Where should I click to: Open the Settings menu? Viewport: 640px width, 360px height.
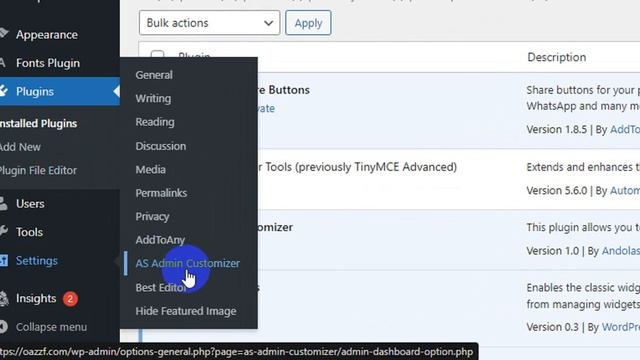[x=37, y=261]
